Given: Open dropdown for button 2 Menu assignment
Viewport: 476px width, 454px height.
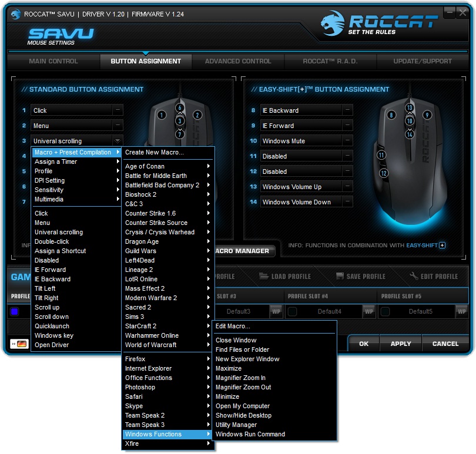Looking at the screenshot, I should coord(118,125).
